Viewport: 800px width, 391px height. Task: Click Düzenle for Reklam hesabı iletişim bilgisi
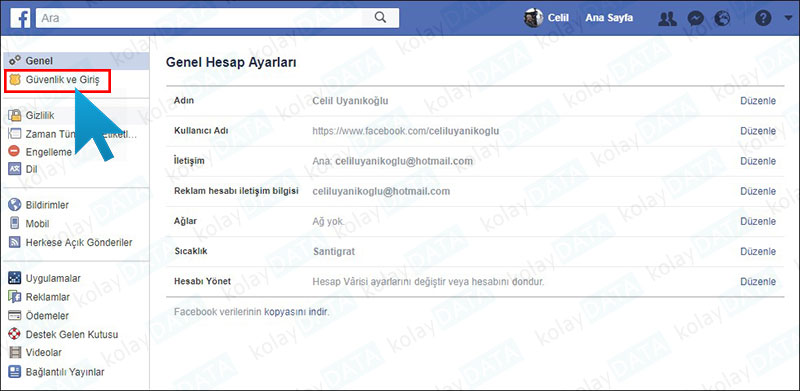click(x=758, y=191)
